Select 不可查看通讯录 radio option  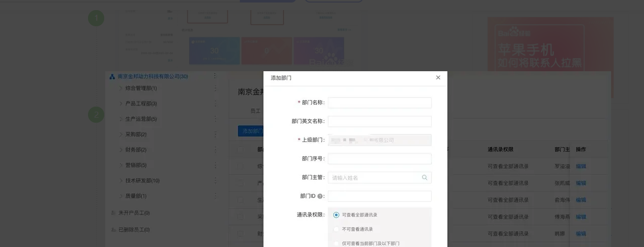[336, 229]
